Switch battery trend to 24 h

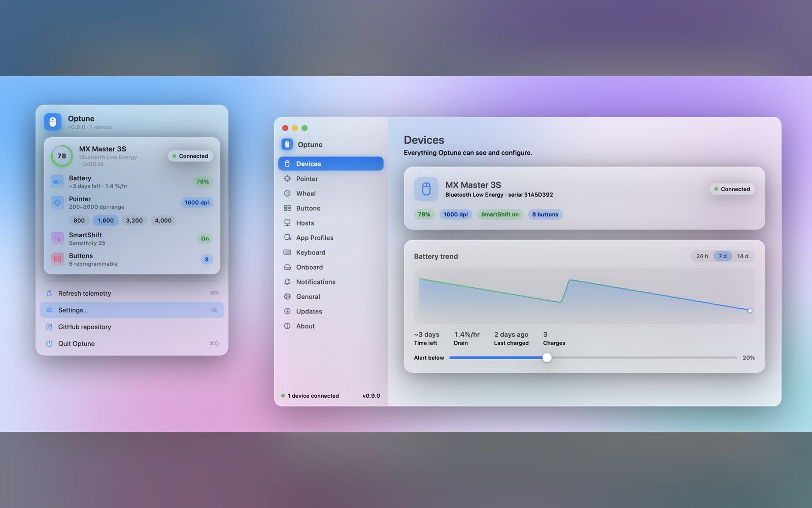click(x=702, y=256)
